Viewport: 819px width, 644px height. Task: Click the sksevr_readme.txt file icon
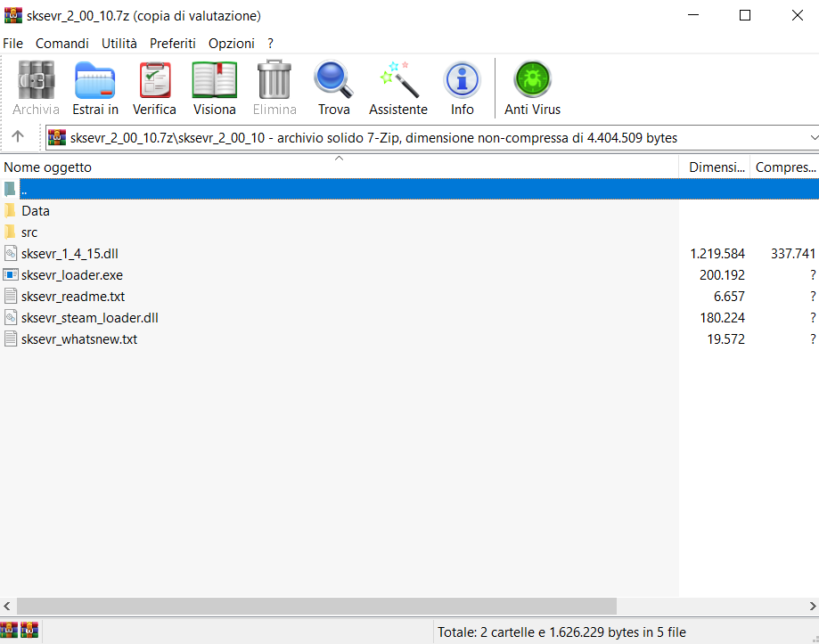click(x=11, y=297)
